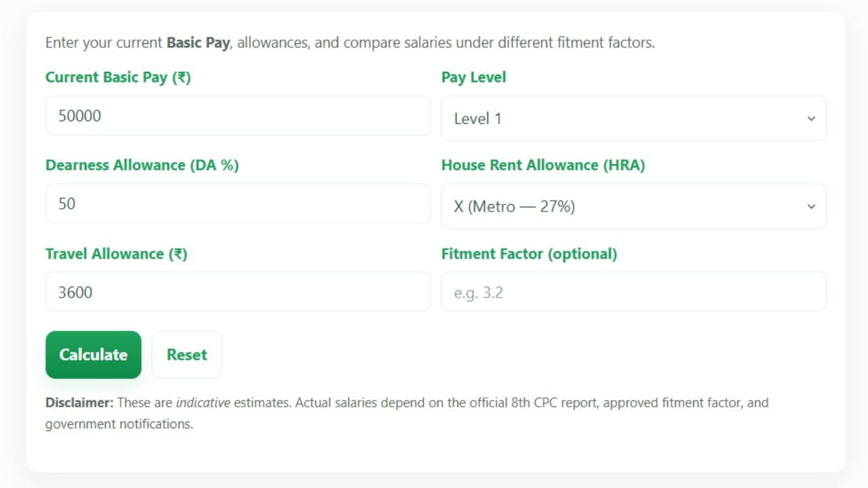
Task: Click the chevron arrow beside X (Metro — 27%)
Action: [811, 207]
